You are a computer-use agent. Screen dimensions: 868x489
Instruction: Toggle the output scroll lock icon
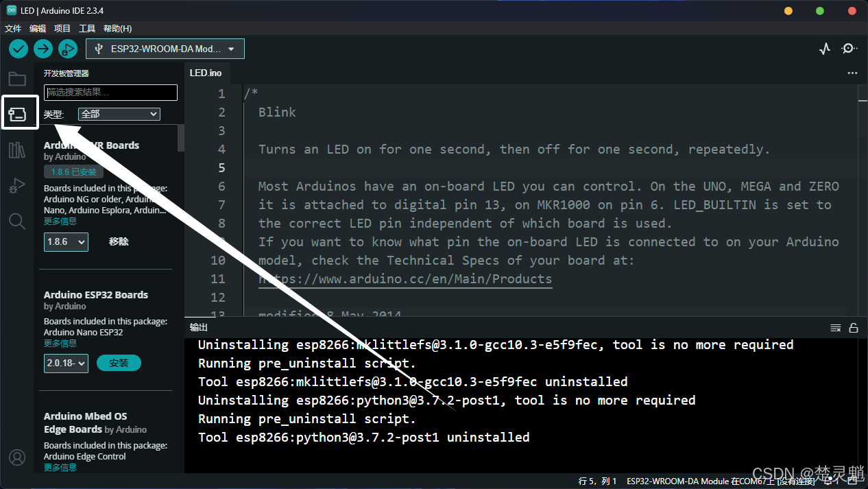pos(854,328)
